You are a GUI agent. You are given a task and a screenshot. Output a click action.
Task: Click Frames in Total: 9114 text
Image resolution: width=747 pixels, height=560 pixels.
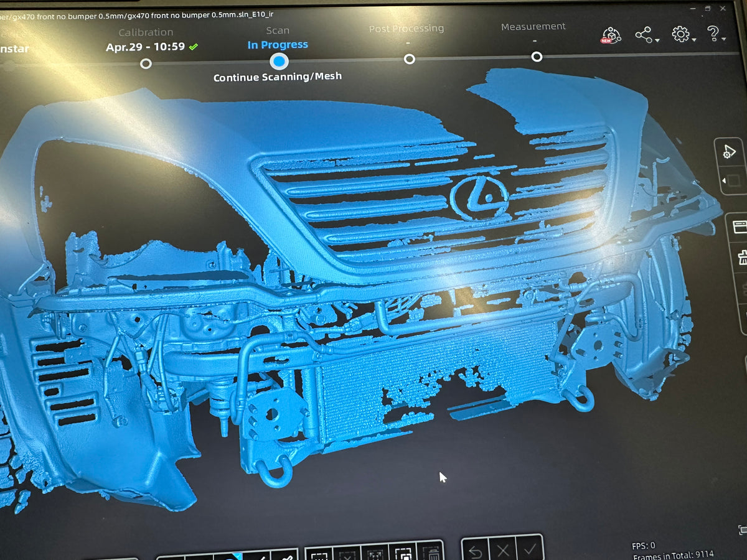coord(674,554)
